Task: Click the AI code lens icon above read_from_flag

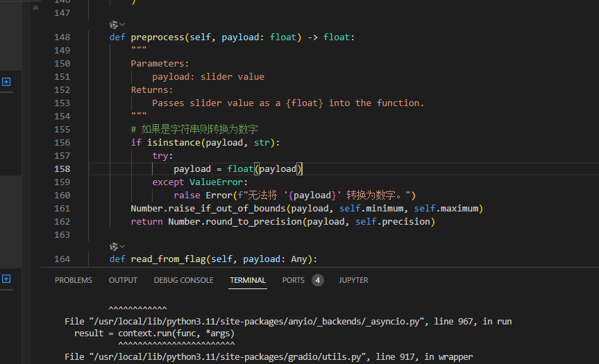Action: click(113, 247)
